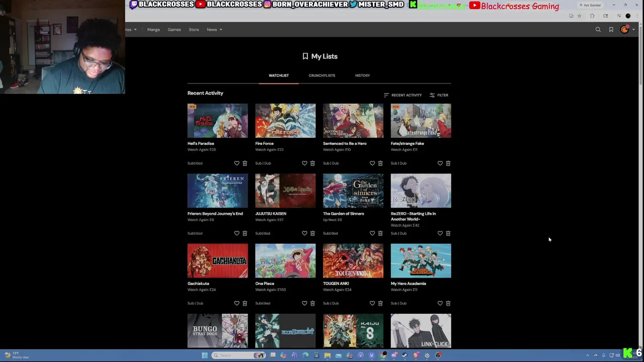The image size is (644, 362).
Task: Click the Bungo Stray Dogs poster thumbnail
Action: click(x=218, y=331)
